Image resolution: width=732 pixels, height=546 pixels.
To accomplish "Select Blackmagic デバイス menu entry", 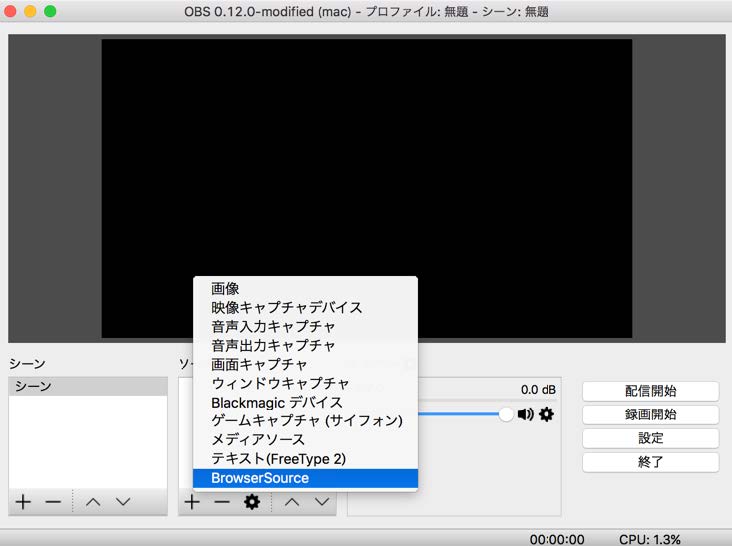I will 305,402.
